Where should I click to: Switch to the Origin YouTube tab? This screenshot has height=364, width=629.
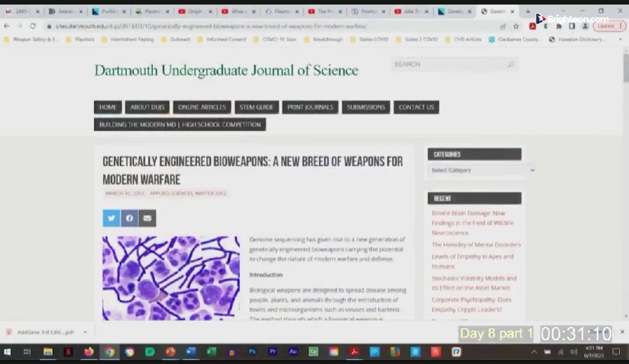tap(195, 11)
